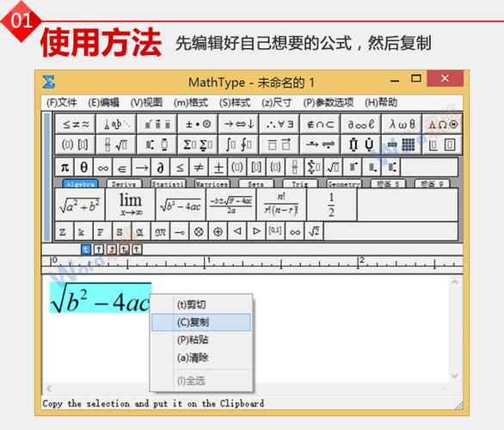The width and height of the screenshot is (504, 430).
Task: Open the underbar and overbar templates palette
Action: click(280, 144)
